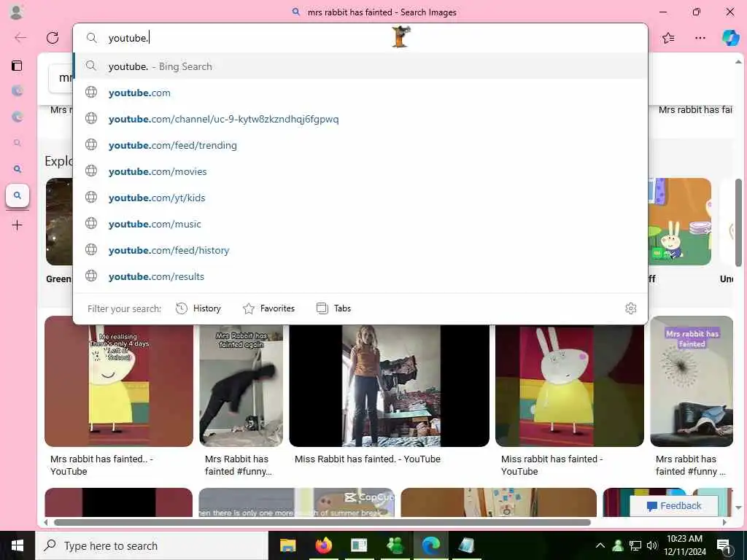
Task: Click the scroll-down arrow of page scrollbar
Action: coord(738,507)
